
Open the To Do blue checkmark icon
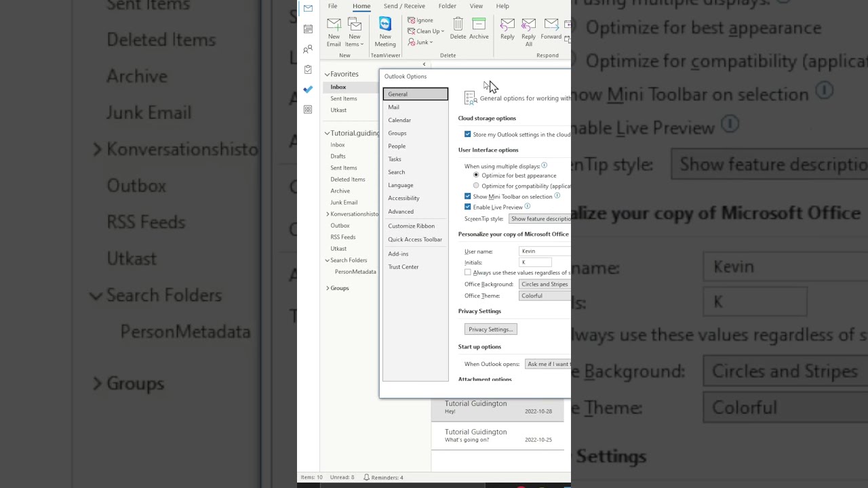coord(308,89)
